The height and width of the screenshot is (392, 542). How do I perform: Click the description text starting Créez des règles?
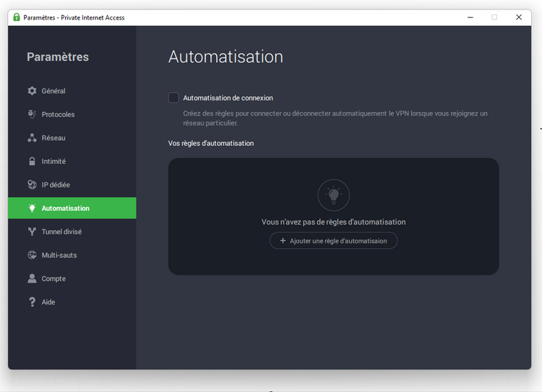(x=335, y=118)
